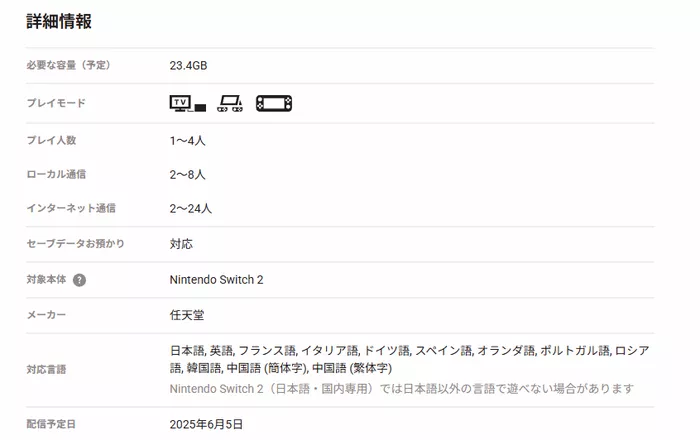
Task: Open the 任天堂 maker link
Action: click(x=187, y=315)
